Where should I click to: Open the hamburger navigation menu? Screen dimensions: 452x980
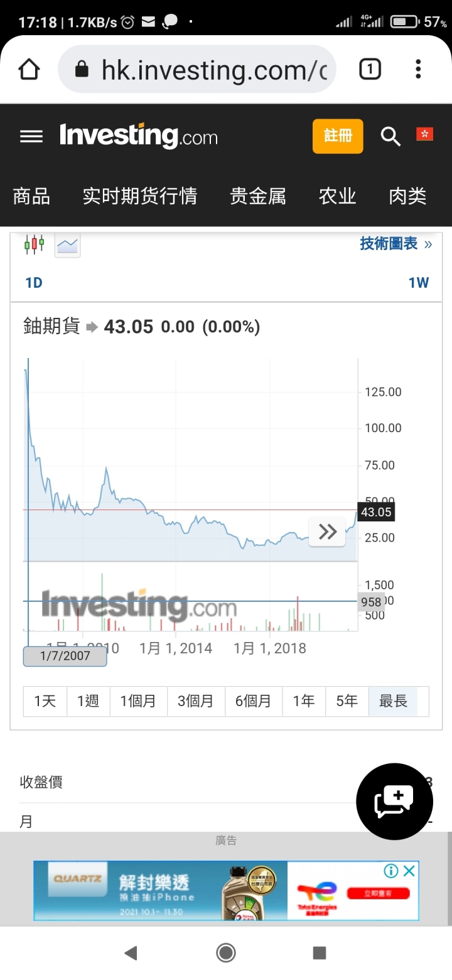point(31,136)
